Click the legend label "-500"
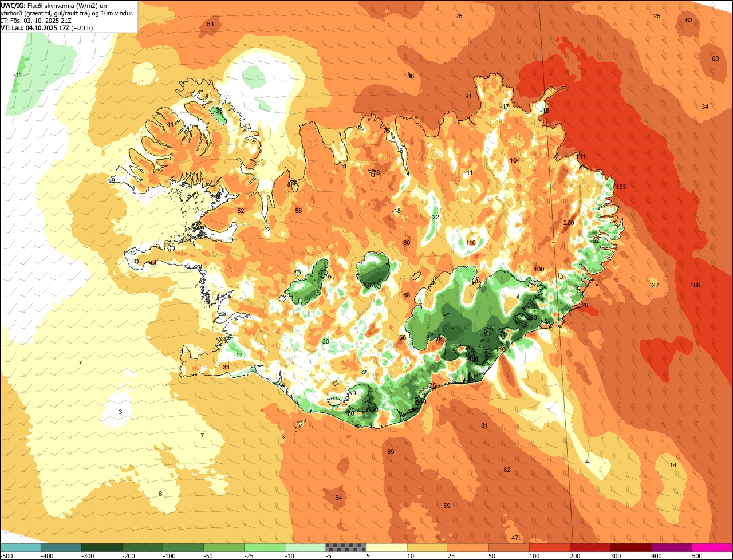The image size is (733, 560). (7, 556)
